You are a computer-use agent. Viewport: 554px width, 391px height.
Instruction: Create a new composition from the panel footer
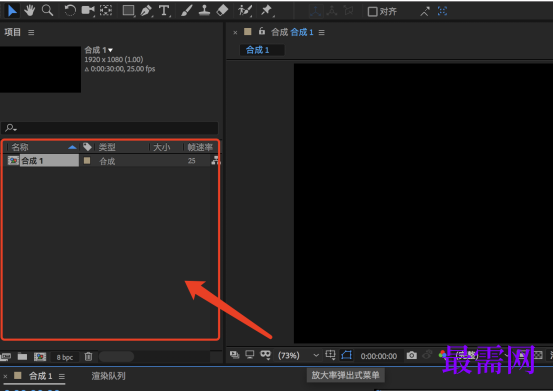point(40,357)
